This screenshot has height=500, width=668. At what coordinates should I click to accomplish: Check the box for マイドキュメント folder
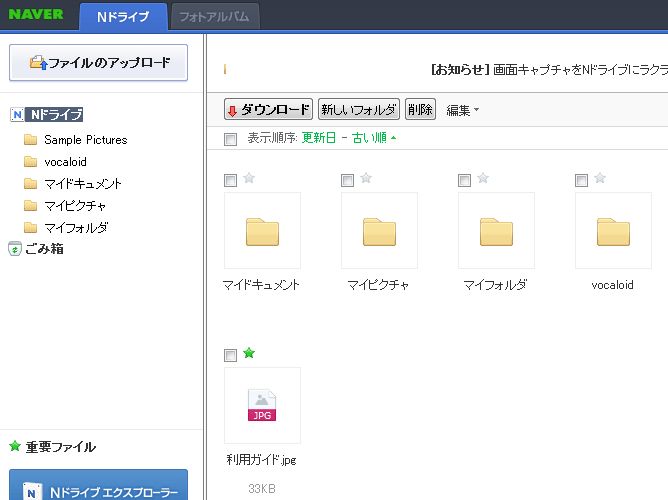tap(230, 180)
